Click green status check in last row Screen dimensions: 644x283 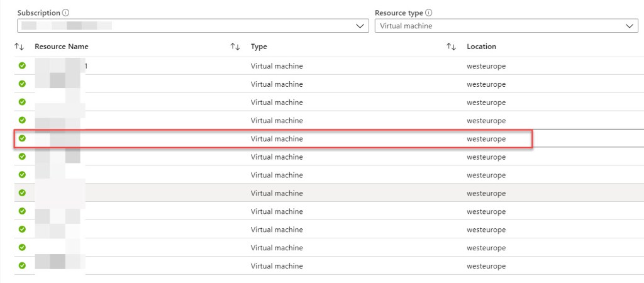(x=22, y=265)
